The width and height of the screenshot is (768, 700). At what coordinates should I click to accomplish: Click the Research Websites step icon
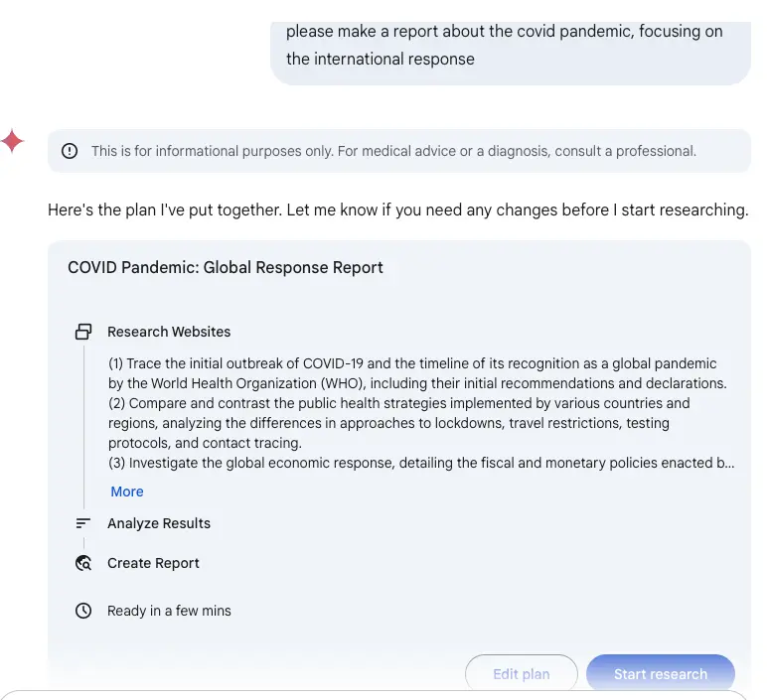click(x=83, y=332)
